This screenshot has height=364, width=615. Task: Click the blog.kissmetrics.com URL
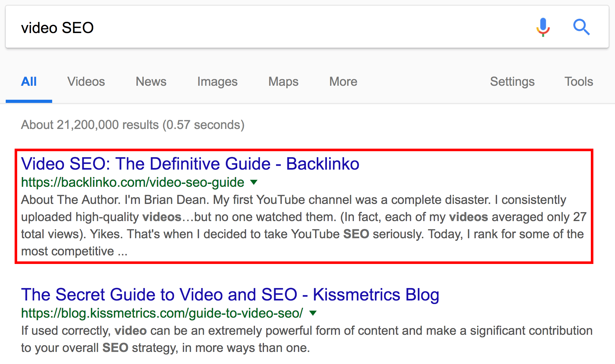[162, 313]
